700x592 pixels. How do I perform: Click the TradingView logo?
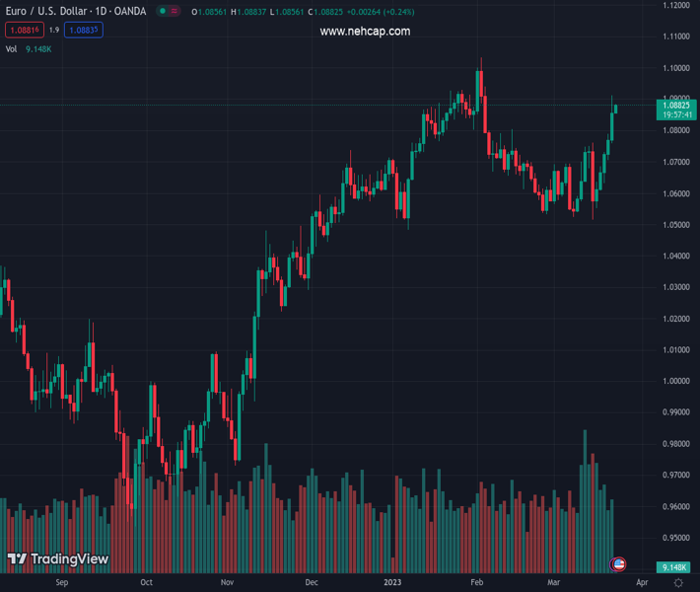[57, 559]
